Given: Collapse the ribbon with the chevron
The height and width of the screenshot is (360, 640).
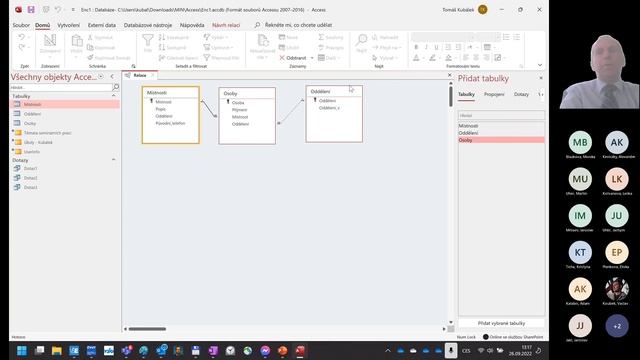Looking at the screenshot, I should [x=540, y=65].
